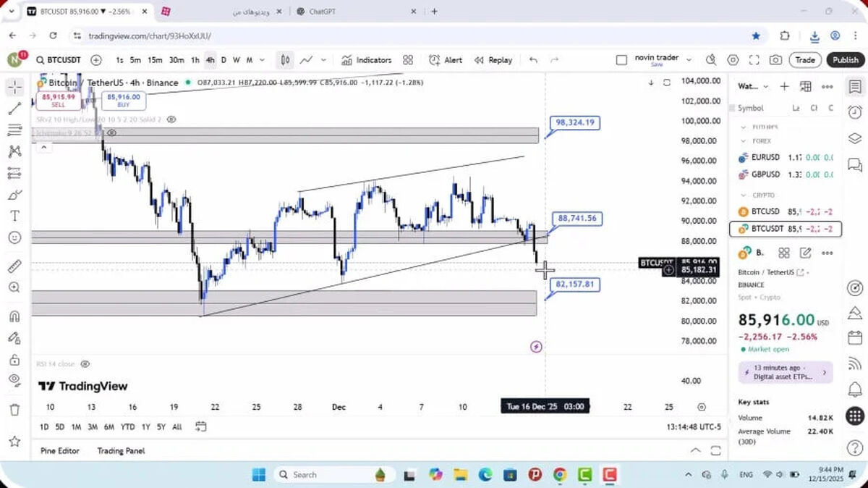Select the W weekly timeframe
This screenshot has height=488, width=868.
click(x=236, y=60)
